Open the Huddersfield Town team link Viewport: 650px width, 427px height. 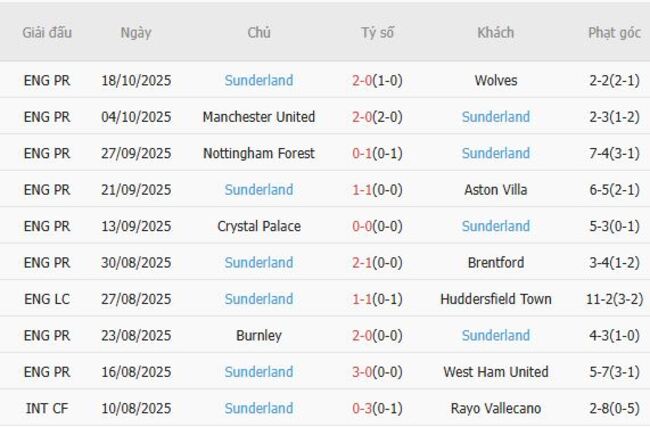tap(495, 299)
